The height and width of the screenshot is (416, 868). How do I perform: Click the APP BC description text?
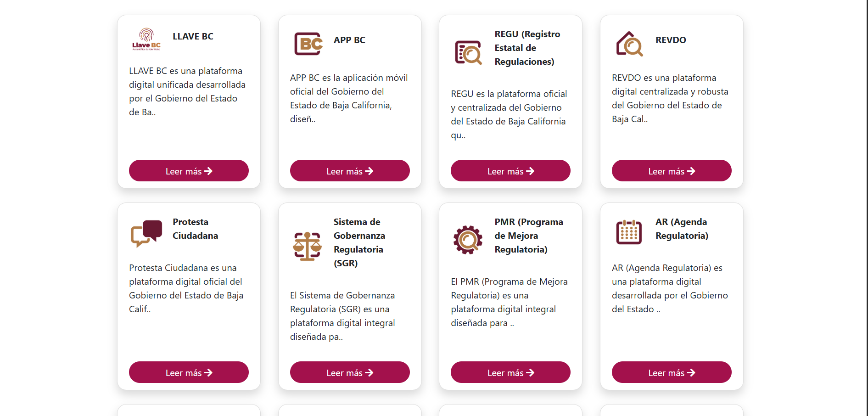(349, 98)
